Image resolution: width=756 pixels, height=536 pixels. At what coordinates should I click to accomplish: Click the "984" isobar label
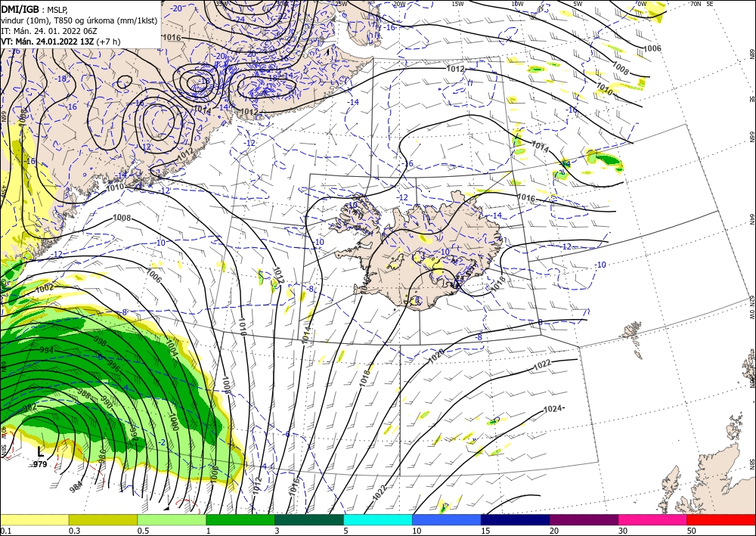tap(76, 488)
